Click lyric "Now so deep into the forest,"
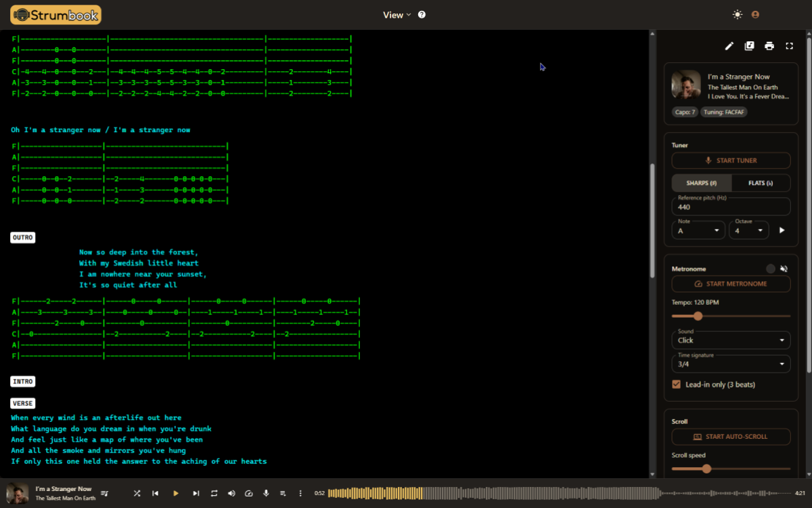This screenshot has height=508, width=812. (x=139, y=253)
